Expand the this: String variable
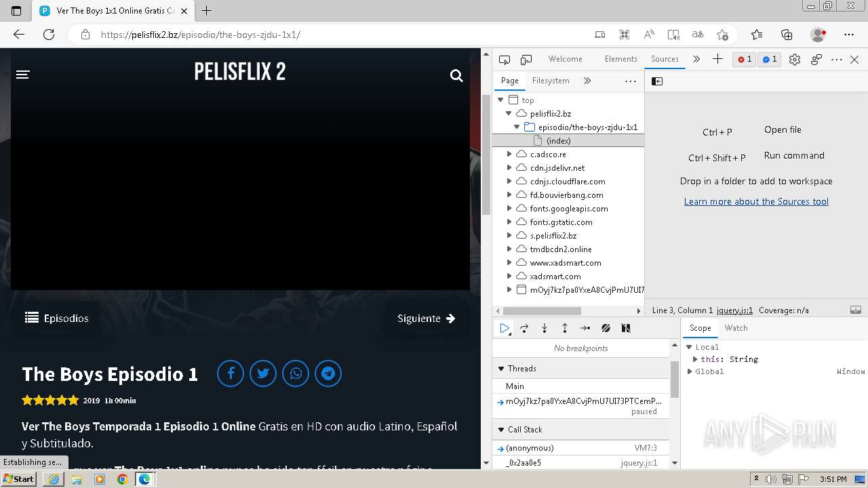This screenshot has width=868, height=488. 695,359
